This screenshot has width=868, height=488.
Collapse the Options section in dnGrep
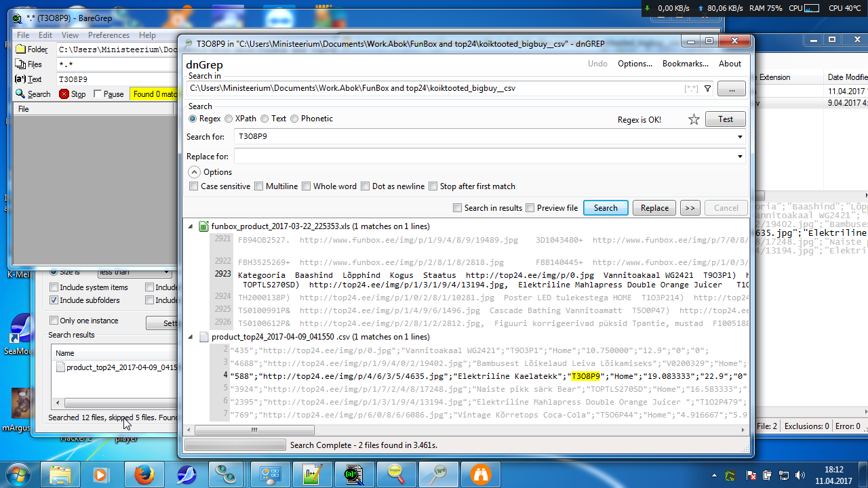click(x=194, y=172)
